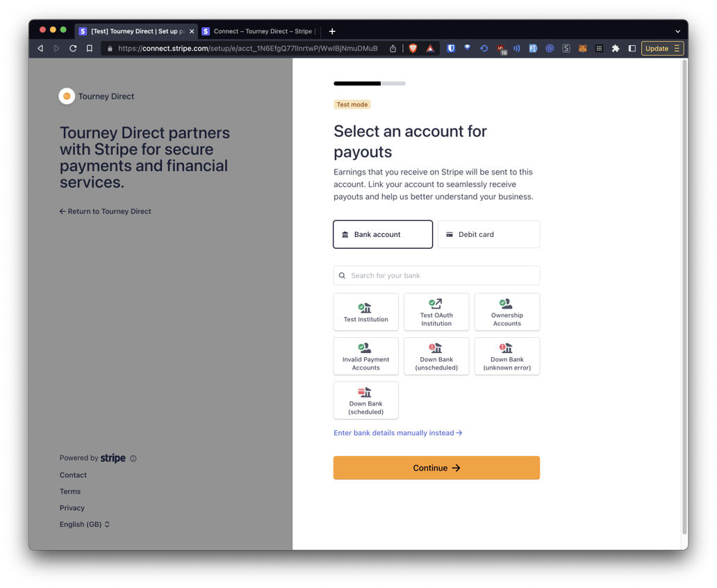717x588 pixels.
Task: Select Invalid Payment Accounts bank
Action: [365, 356]
